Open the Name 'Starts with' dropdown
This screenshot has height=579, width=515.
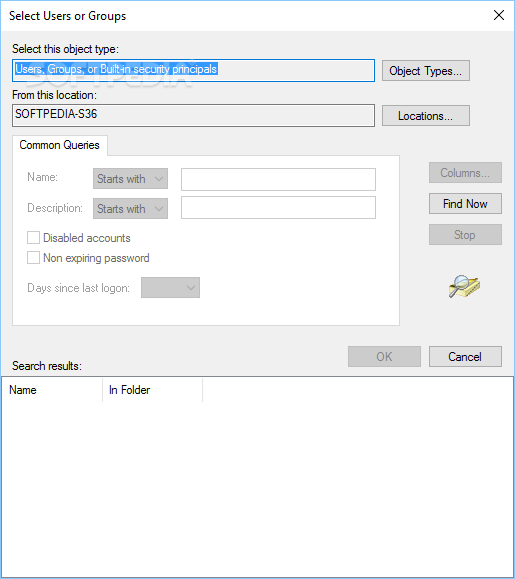pos(130,179)
